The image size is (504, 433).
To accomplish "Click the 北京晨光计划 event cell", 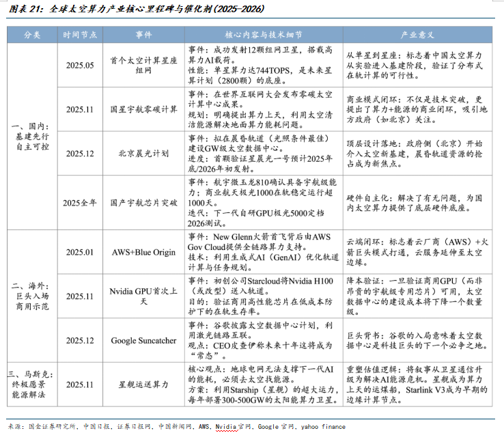I will (143, 153).
